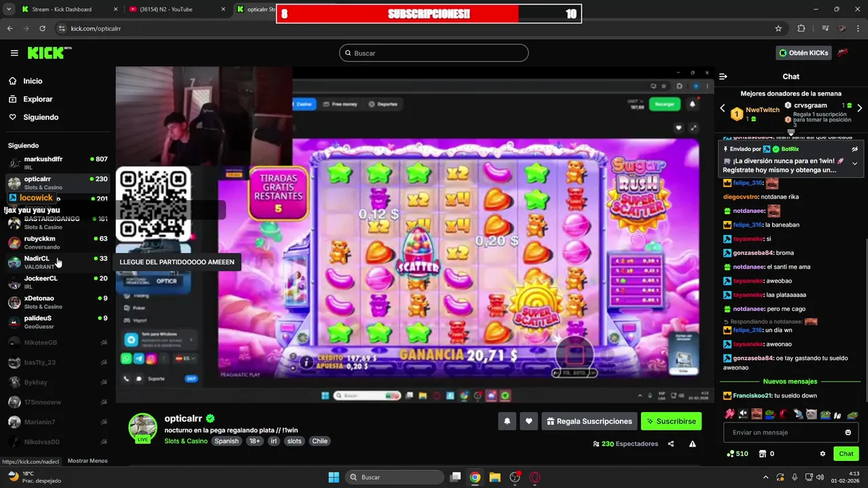This screenshot has width=868, height=488.
Task: Insert the laughing man face emote
Action: pyautogui.click(x=756, y=413)
